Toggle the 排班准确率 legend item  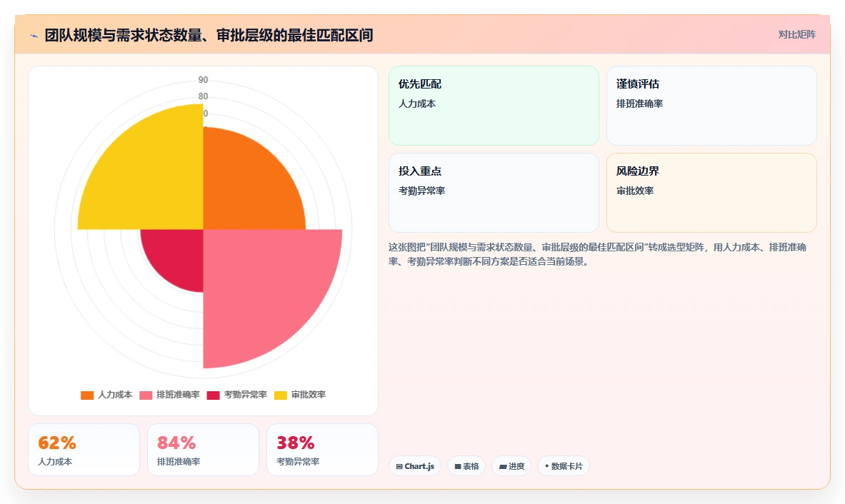[x=169, y=395]
